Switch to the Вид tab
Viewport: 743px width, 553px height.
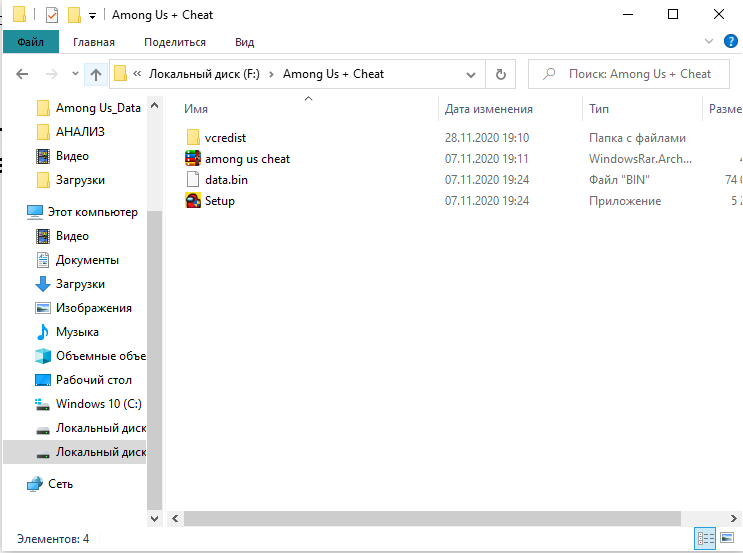coord(245,42)
